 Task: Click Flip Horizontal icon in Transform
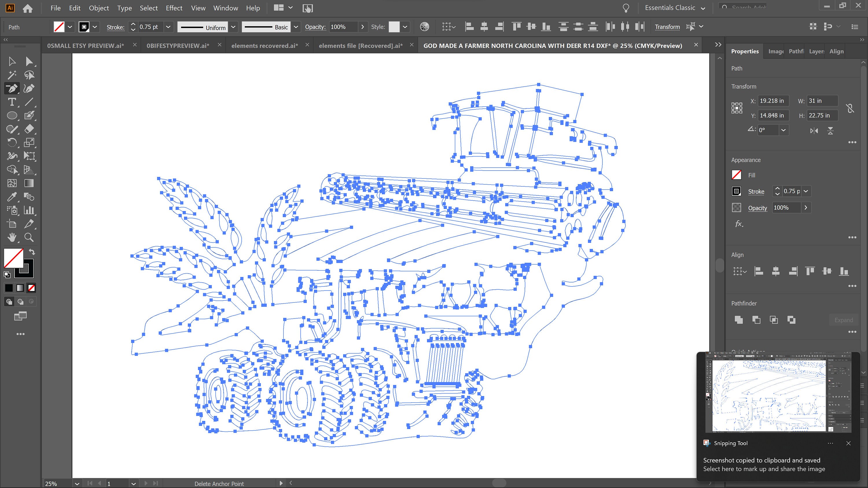(814, 131)
